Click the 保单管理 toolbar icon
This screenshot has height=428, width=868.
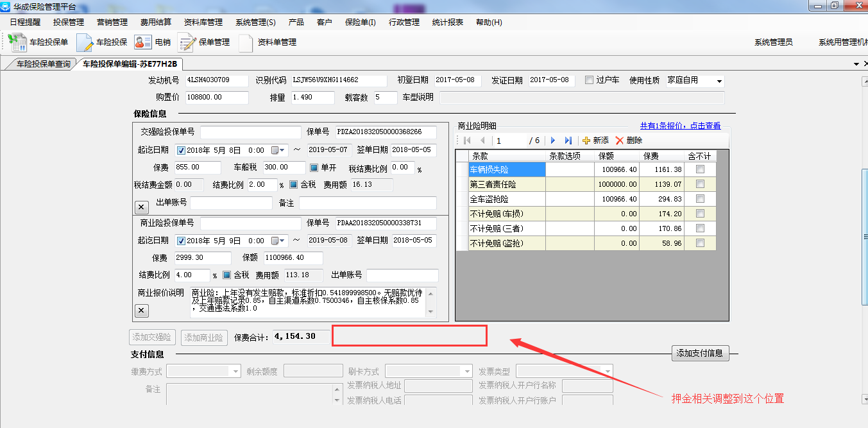tap(204, 42)
